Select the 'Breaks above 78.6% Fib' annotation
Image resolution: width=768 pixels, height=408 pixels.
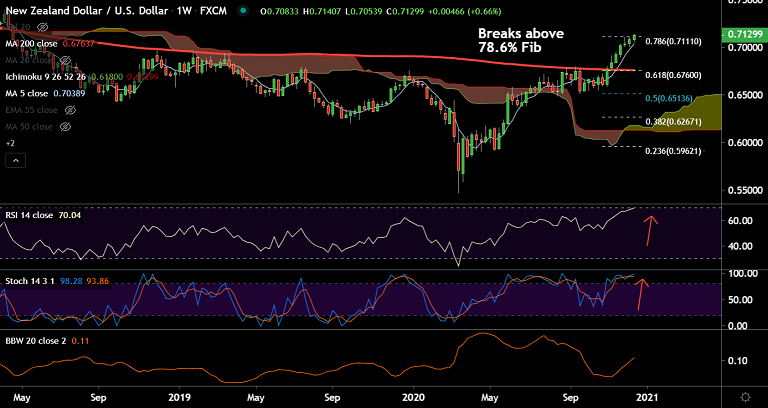tap(521, 40)
